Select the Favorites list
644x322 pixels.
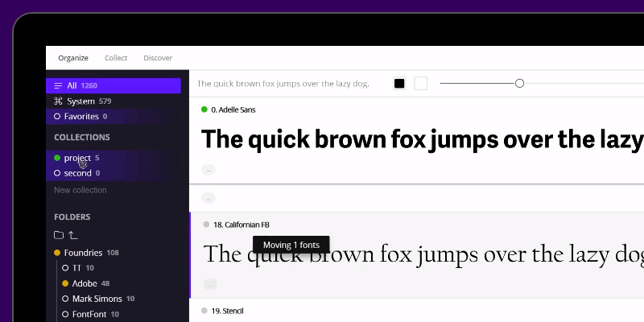pos(80,117)
